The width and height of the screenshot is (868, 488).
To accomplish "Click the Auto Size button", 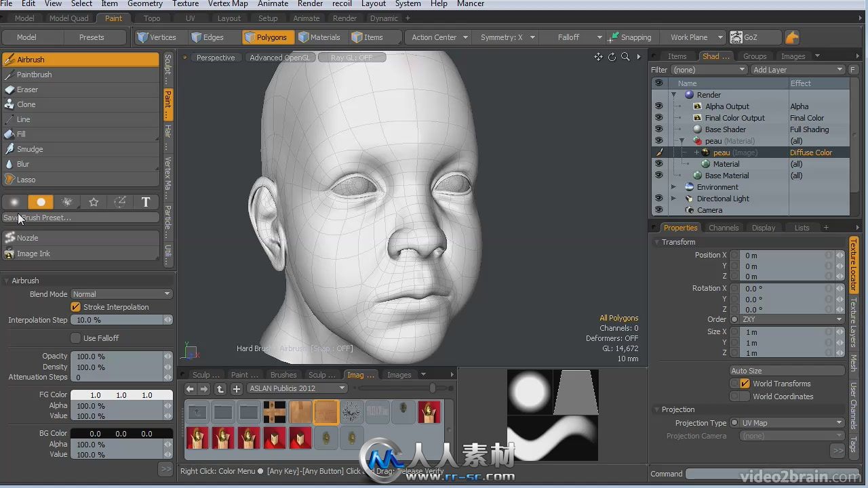I will click(x=787, y=371).
